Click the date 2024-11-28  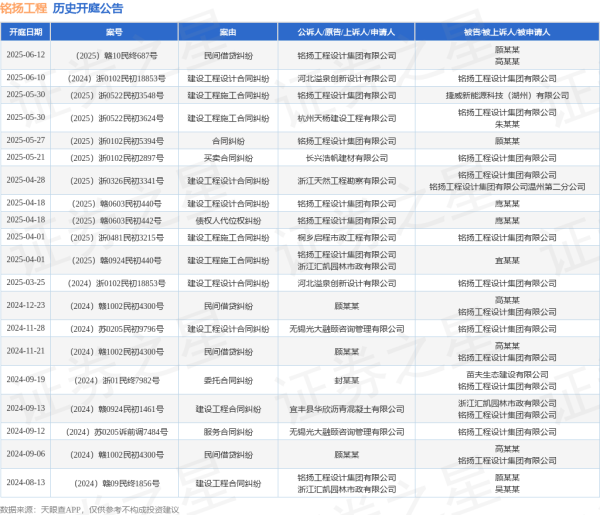click(26, 328)
